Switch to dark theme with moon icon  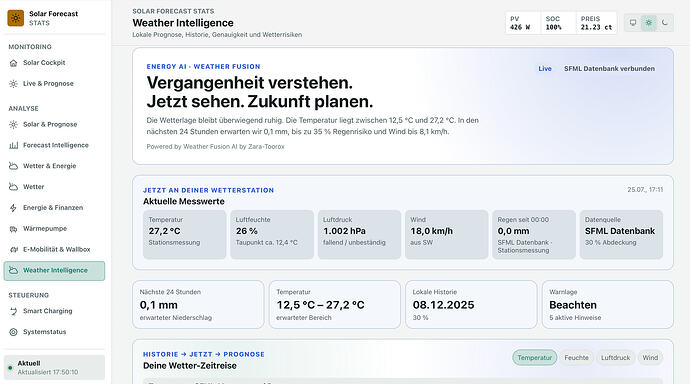(x=665, y=23)
